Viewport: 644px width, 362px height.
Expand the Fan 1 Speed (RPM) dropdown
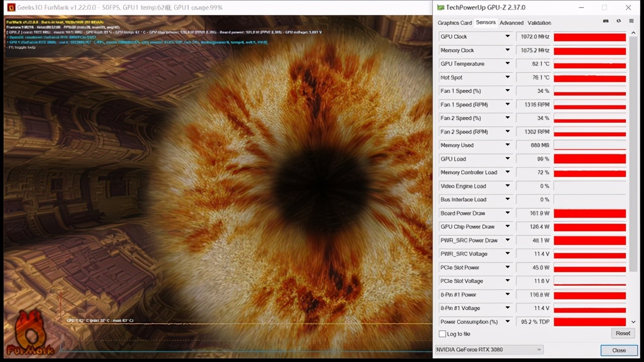point(508,105)
